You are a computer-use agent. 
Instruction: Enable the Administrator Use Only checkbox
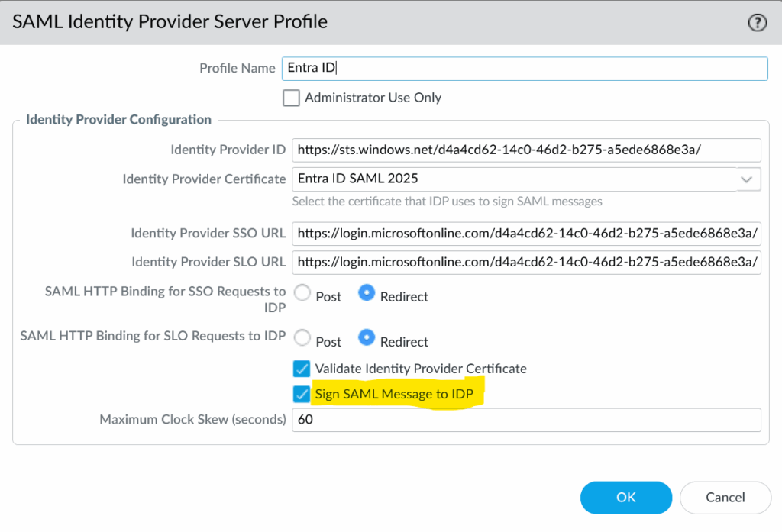pos(291,98)
